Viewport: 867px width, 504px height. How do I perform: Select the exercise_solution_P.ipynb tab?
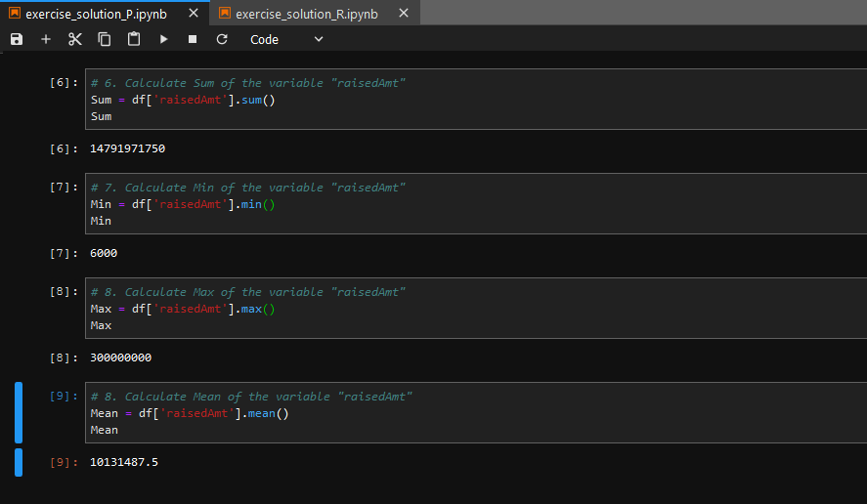[x=96, y=14]
